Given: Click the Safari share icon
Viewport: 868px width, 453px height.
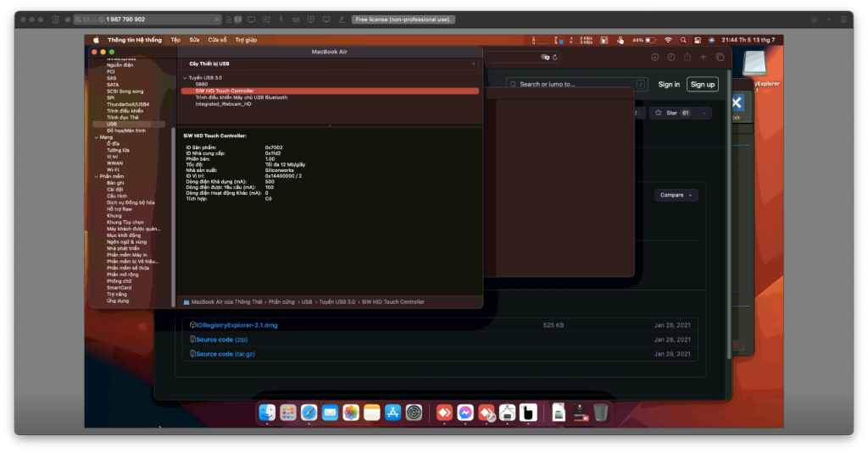Looking at the screenshot, I should (x=687, y=57).
